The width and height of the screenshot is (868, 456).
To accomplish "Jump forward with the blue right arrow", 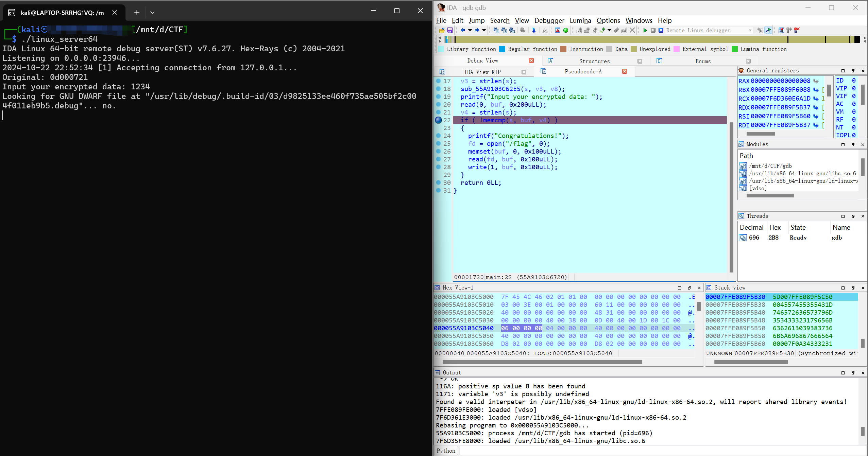I will [x=477, y=30].
